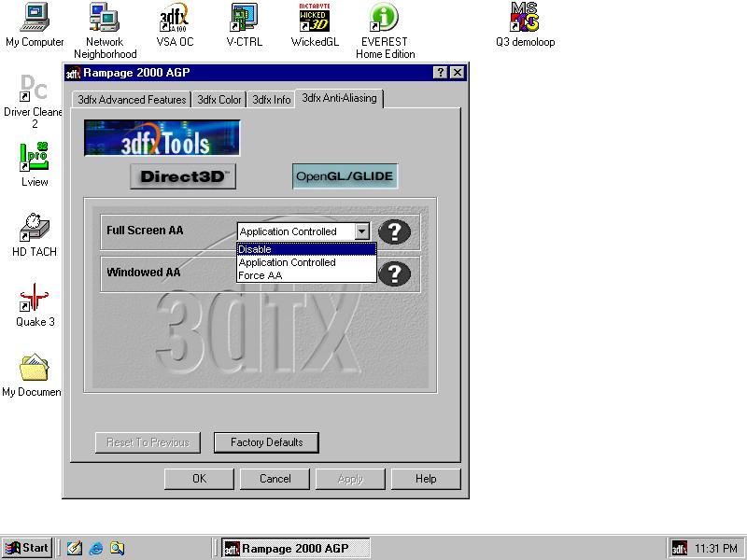Switch to OpenGL/GLIDE settings mode
This screenshot has height=560, width=747.
[345, 176]
